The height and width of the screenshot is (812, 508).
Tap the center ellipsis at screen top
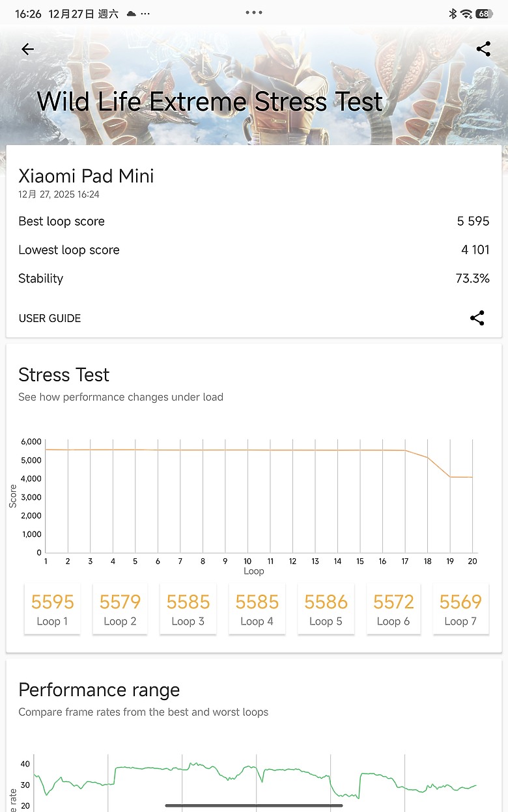click(254, 12)
